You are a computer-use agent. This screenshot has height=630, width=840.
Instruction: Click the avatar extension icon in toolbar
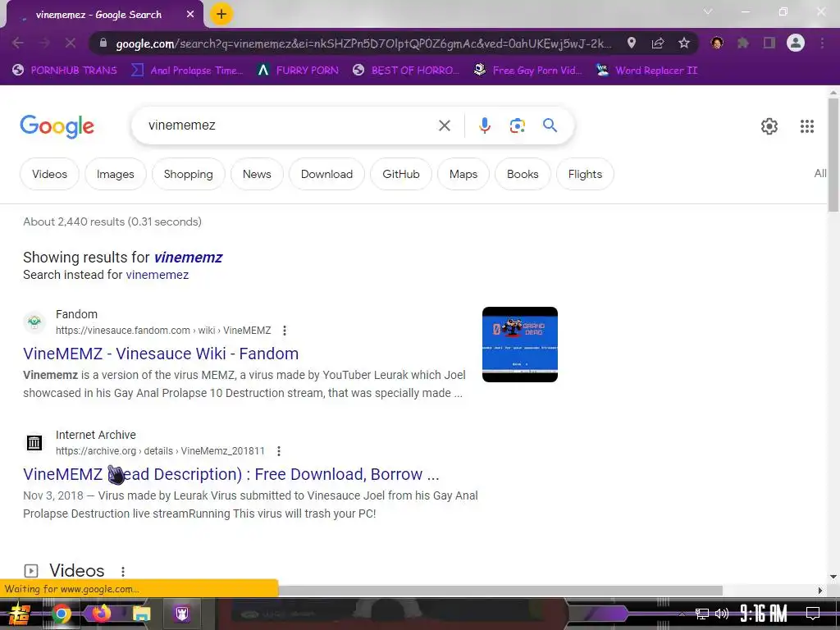click(x=717, y=43)
